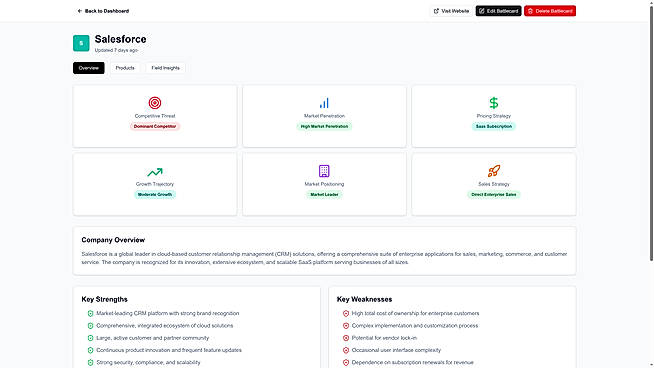The image size is (654, 368).
Task: Click the text Potential for vendor lock-in
Action: (384, 338)
